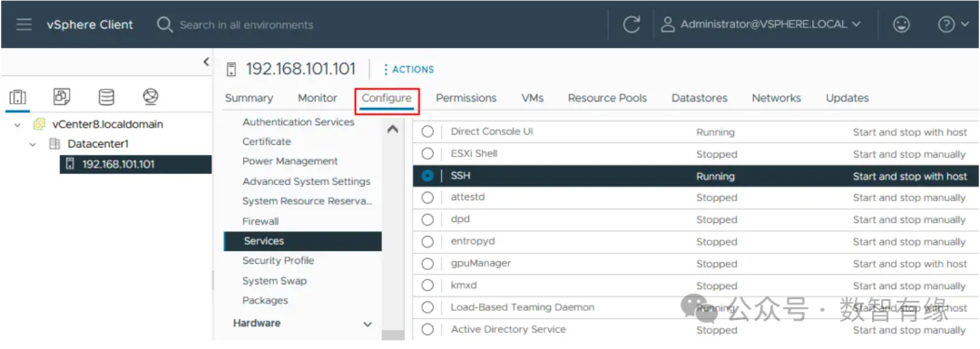Select the gpuManager service radio button
Image resolution: width=980 pixels, height=349 pixels.
coord(427,264)
